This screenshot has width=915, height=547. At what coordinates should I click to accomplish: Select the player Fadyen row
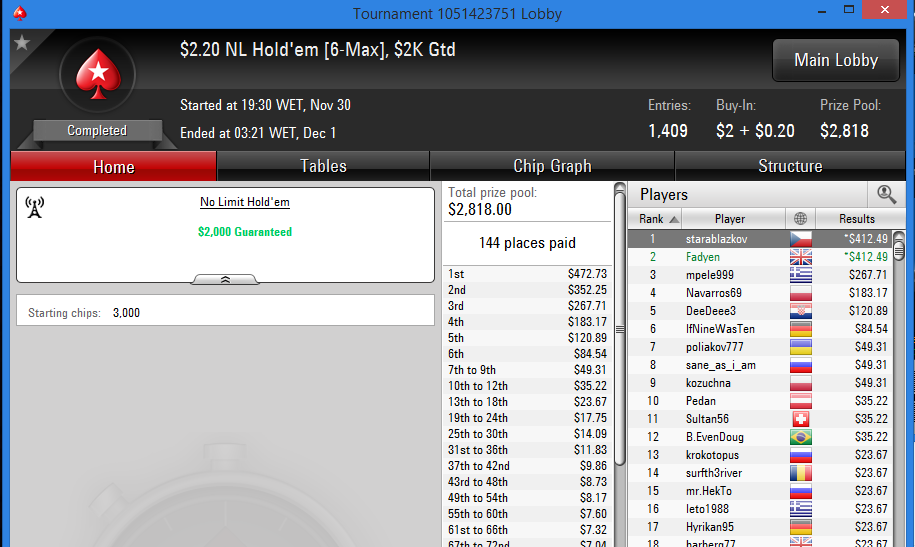click(x=761, y=257)
